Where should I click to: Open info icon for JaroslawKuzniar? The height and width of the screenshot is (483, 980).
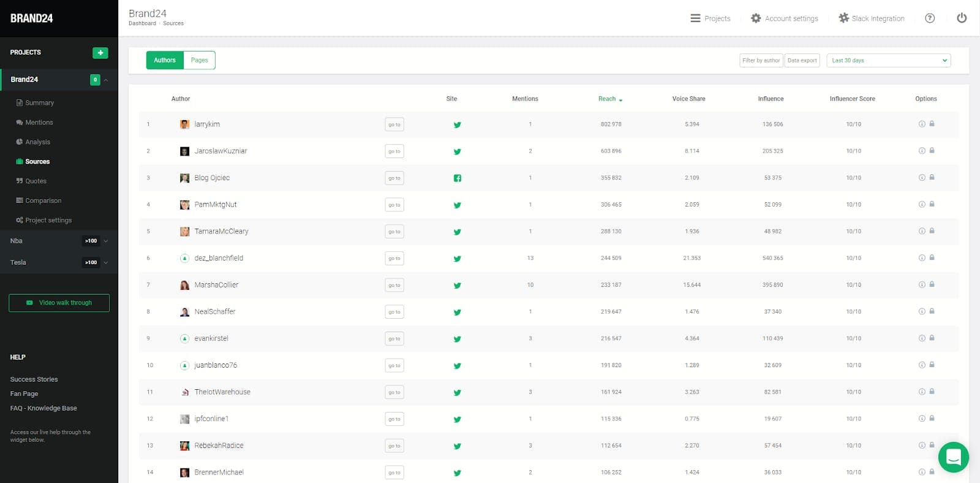[922, 151]
